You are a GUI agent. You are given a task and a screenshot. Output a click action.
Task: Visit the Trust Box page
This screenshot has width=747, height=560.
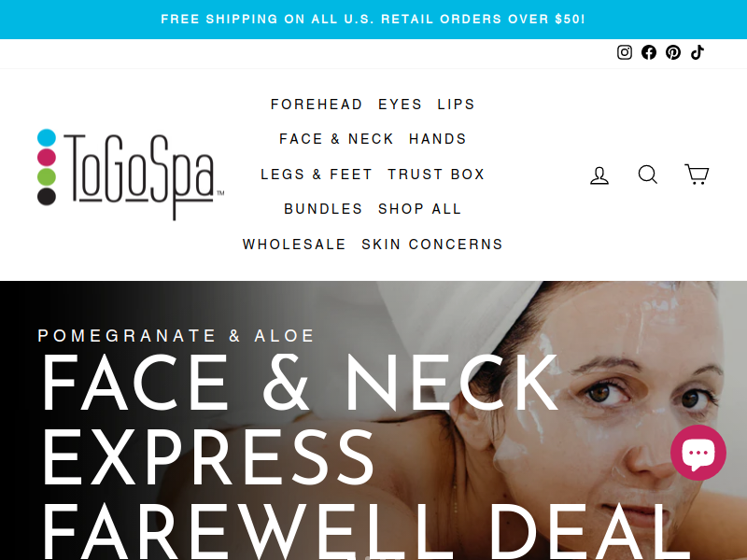point(436,175)
